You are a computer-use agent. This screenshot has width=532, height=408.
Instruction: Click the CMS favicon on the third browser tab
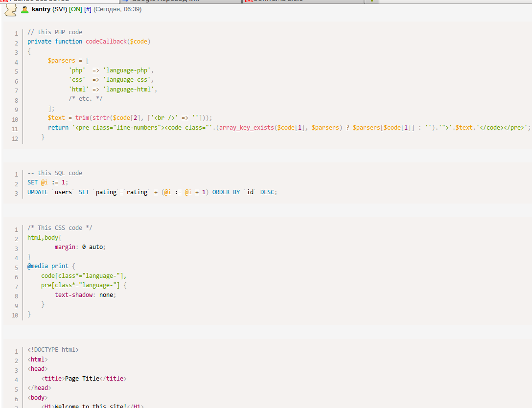249,1
